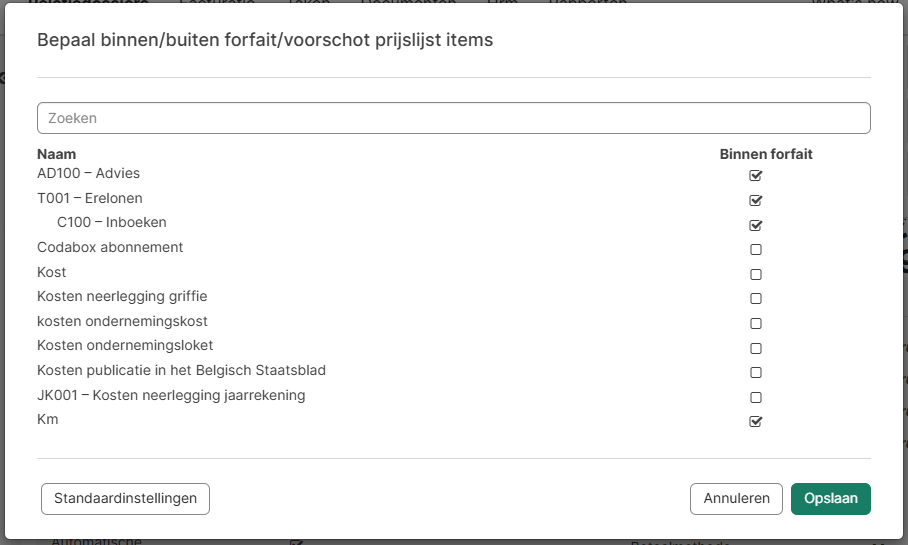Click the AD100 – Advies item name
This screenshot has height=545, width=908.
88,173
